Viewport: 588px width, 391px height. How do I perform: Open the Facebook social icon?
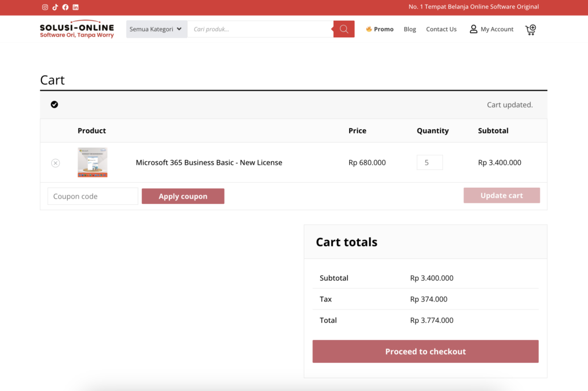coord(65,7)
